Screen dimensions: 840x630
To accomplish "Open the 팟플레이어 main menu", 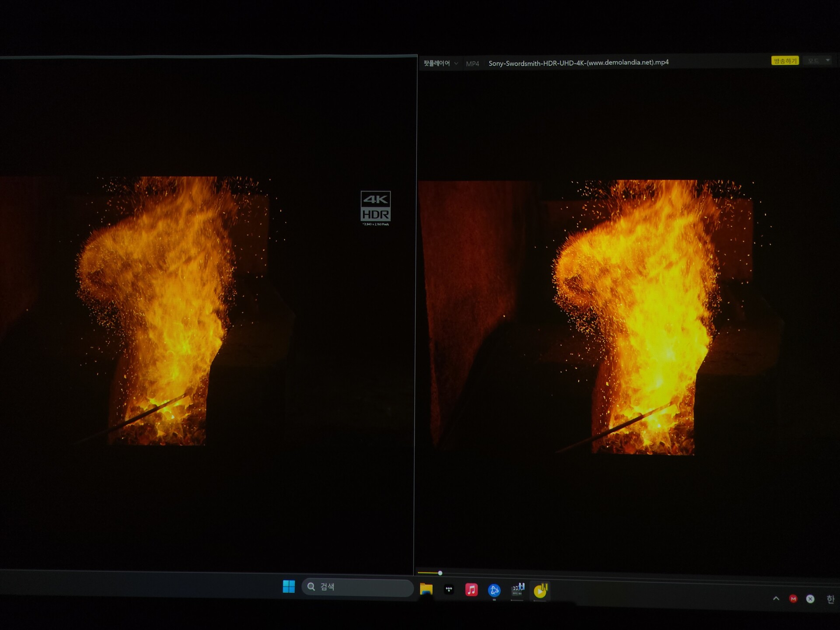I will tap(436, 63).
